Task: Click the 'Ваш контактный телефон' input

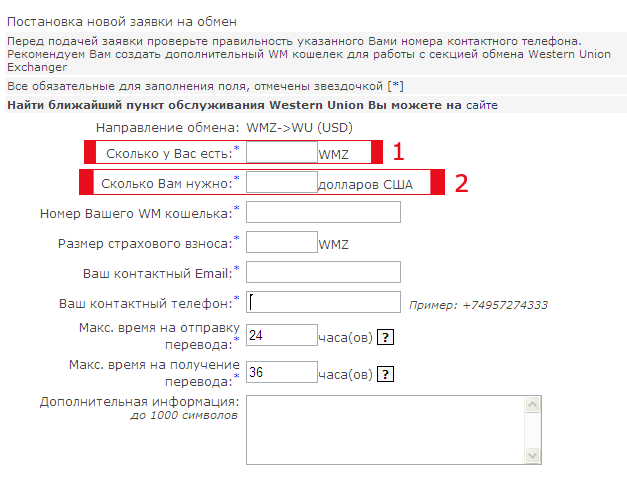Action: (323, 302)
